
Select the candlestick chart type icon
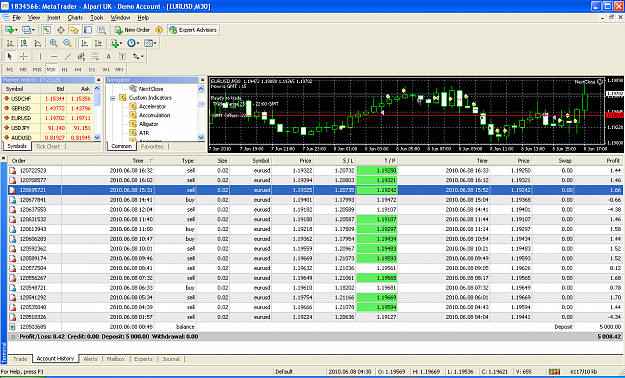(24, 43)
